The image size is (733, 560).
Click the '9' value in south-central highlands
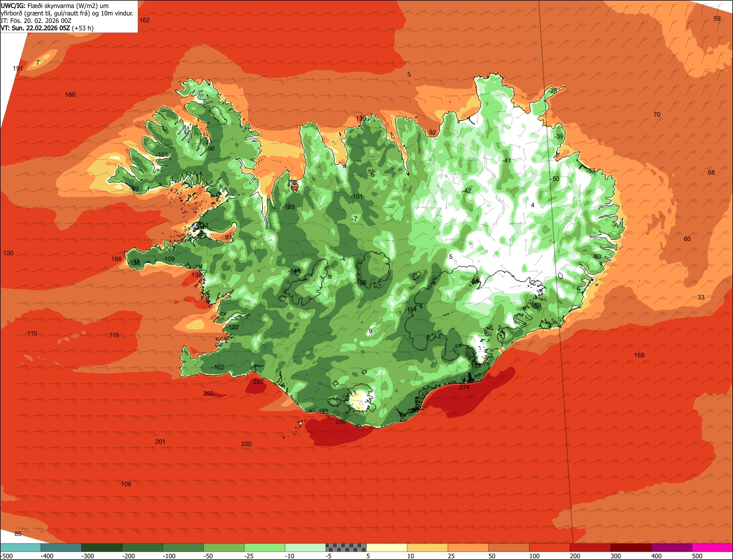[x=371, y=331]
